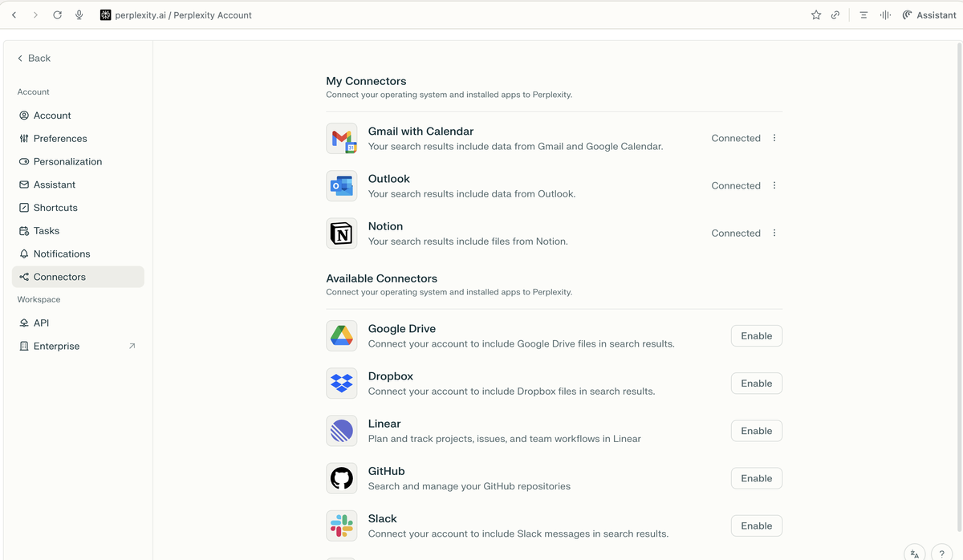The width and height of the screenshot is (963, 560).
Task: Enable the Dropbox connector
Action: [756, 383]
